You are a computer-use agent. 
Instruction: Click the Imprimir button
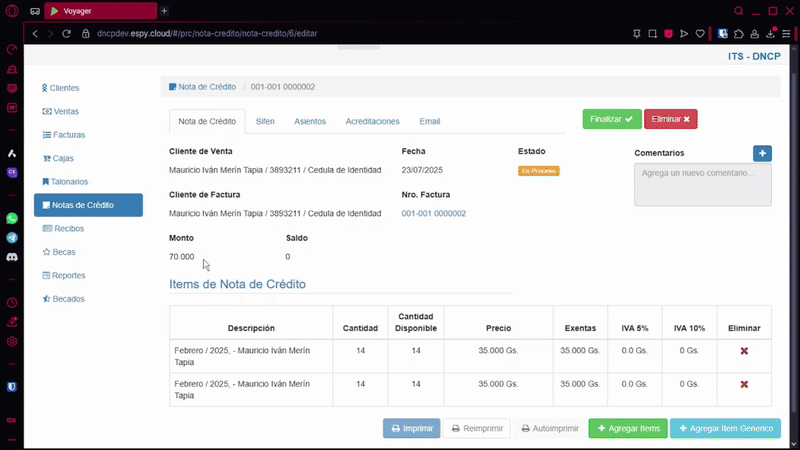412,429
